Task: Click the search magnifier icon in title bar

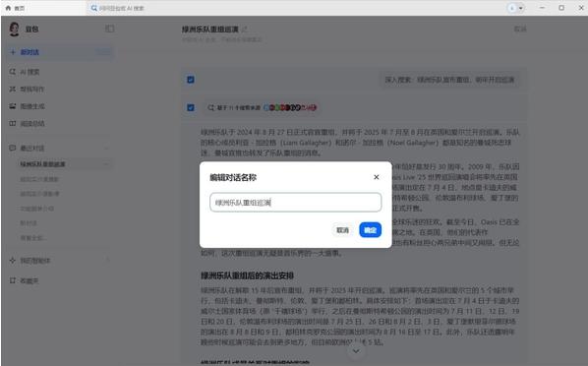Action: pos(93,8)
